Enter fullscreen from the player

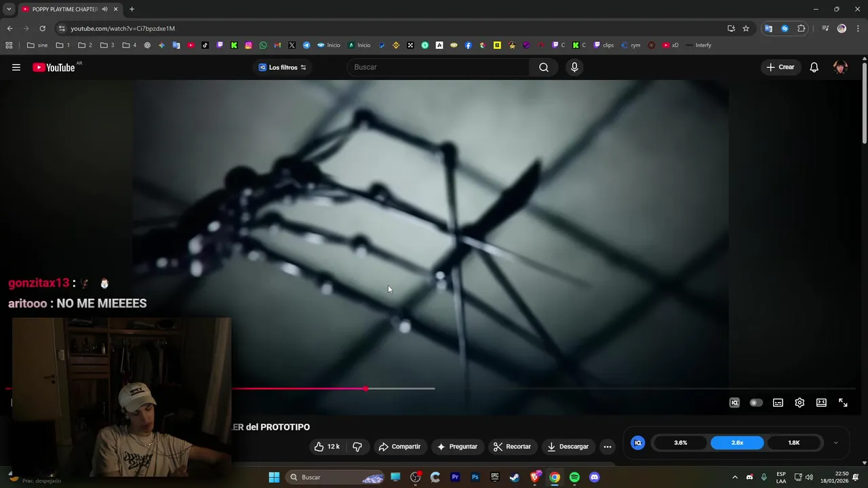[843, 403]
